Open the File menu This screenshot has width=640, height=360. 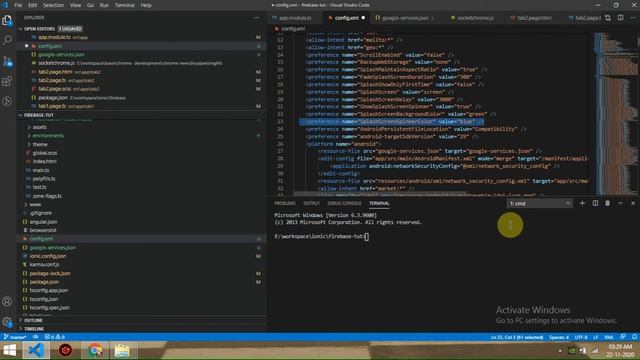pos(18,5)
